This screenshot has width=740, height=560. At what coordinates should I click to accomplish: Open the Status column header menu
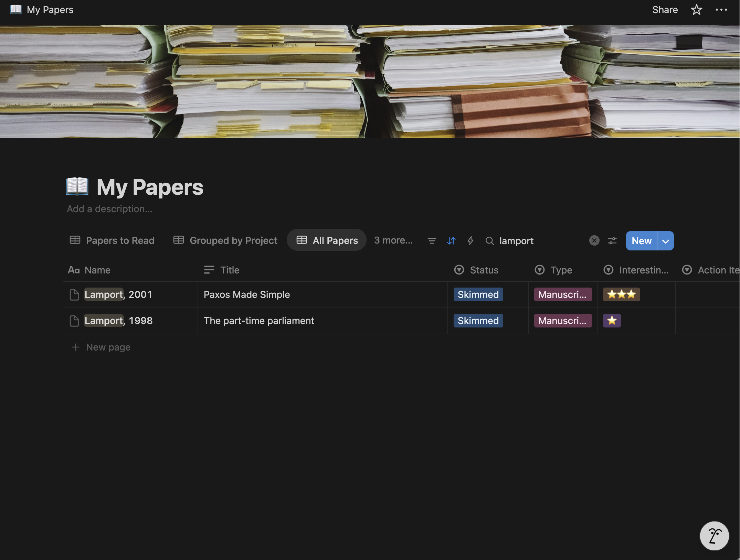coord(484,270)
